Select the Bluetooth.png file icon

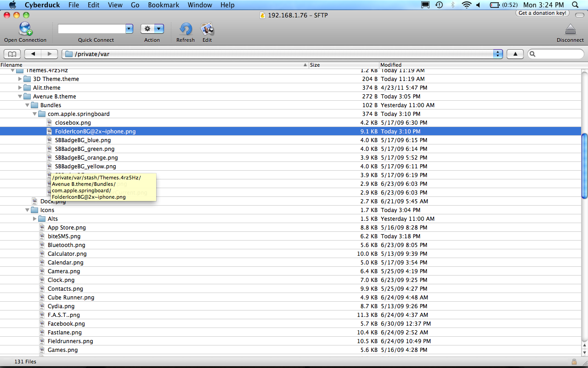point(42,245)
